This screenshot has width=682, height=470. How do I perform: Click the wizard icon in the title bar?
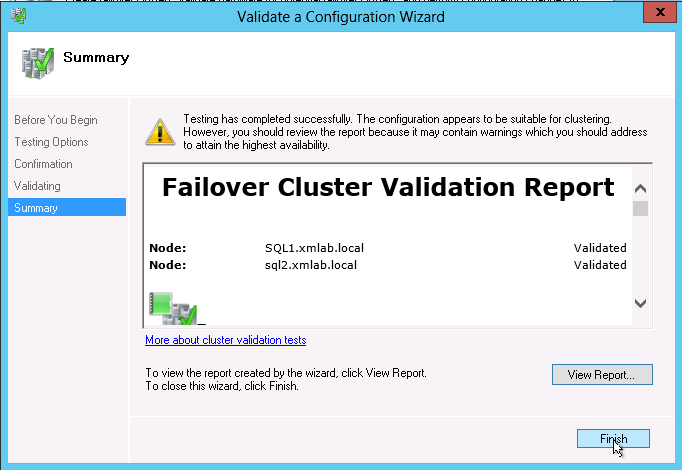pos(17,14)
